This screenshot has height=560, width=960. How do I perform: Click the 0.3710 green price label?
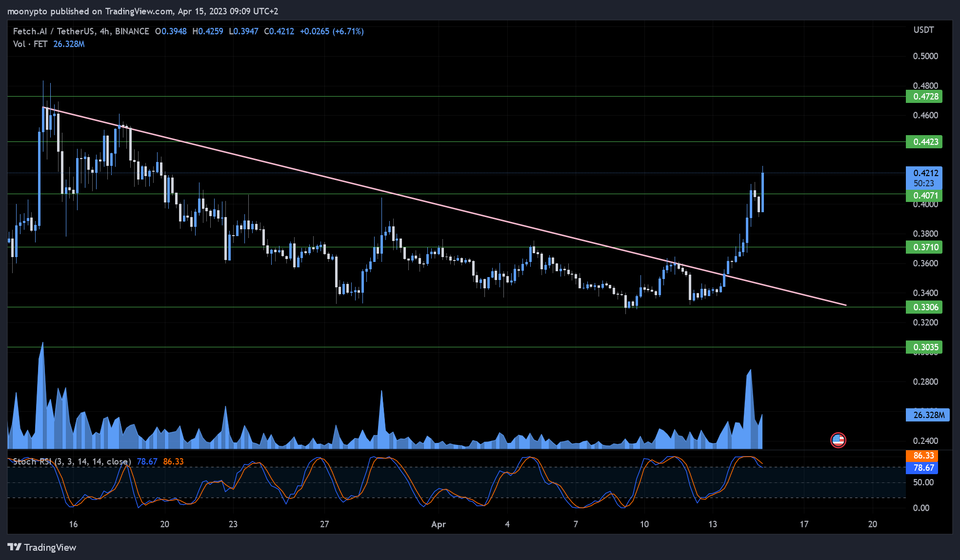click(x=924, y=247)
